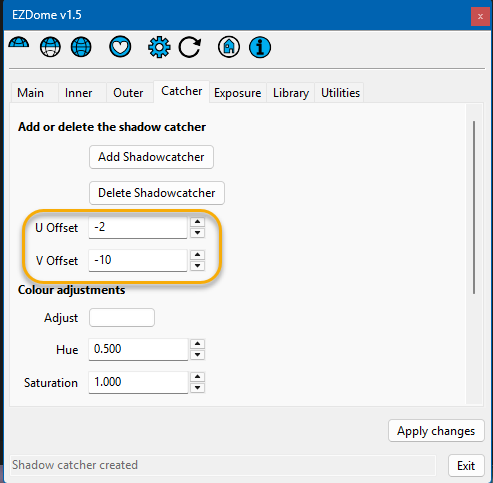Click the house icon in toolbar

[x=229, y=47]
